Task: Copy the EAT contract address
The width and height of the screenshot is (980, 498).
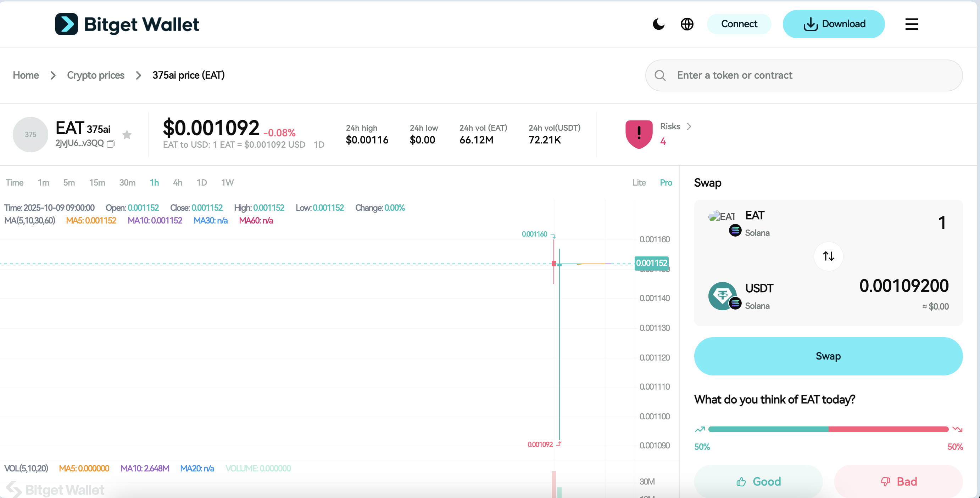Action: [x=111, y=144]
